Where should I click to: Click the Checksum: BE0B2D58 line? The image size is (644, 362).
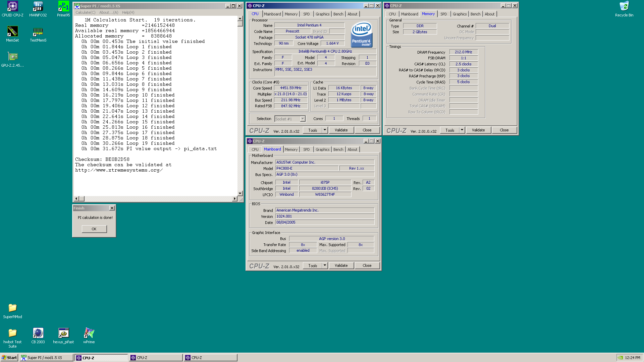[102, 160]
